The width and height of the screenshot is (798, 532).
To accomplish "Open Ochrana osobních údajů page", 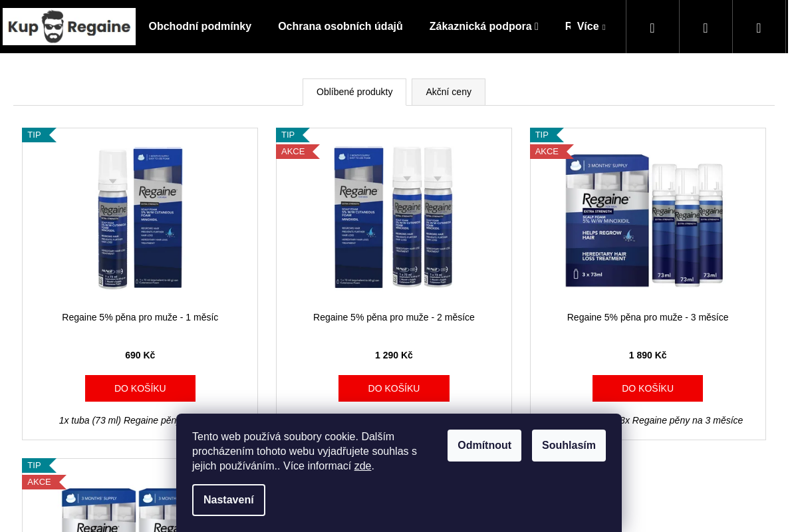I will click(340, 27).
